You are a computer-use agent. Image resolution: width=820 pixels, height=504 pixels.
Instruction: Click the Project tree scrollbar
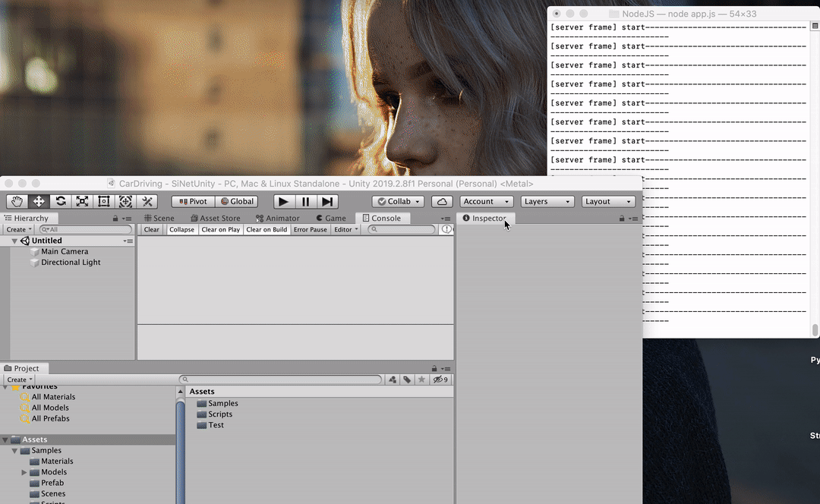point(181,452)
